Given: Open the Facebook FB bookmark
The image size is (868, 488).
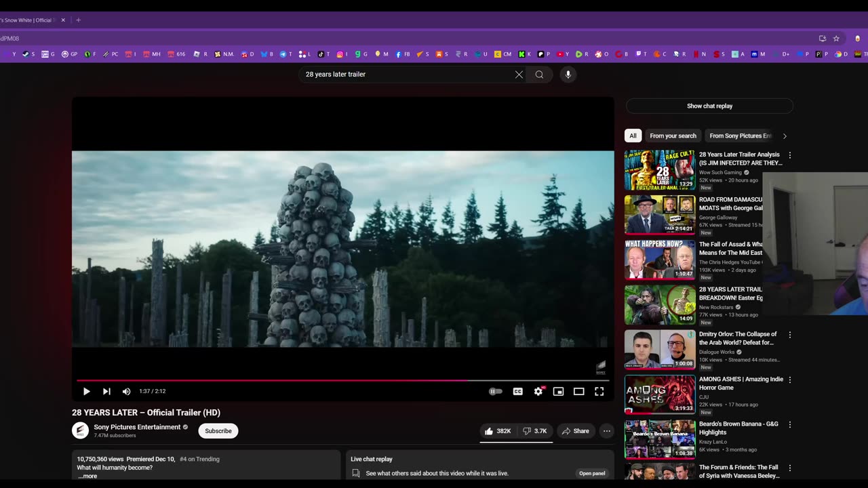Looking at the screenshot, I should 403,54.
